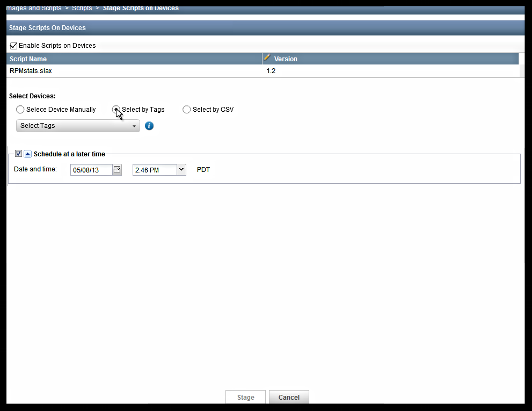Click the pencil icon in Version header
Screen dimensions: 532x411
pos(267,57)
